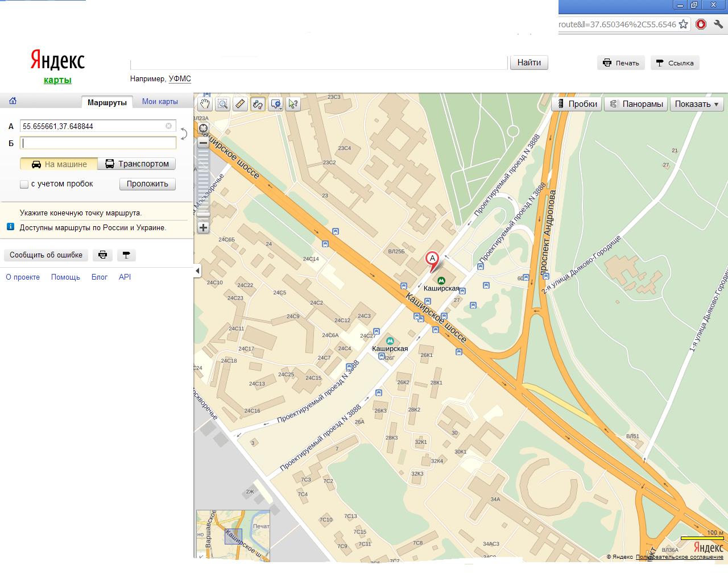Click upper Каширская metro station icon
Screen dimensions: 728x582
pos(441,280)
